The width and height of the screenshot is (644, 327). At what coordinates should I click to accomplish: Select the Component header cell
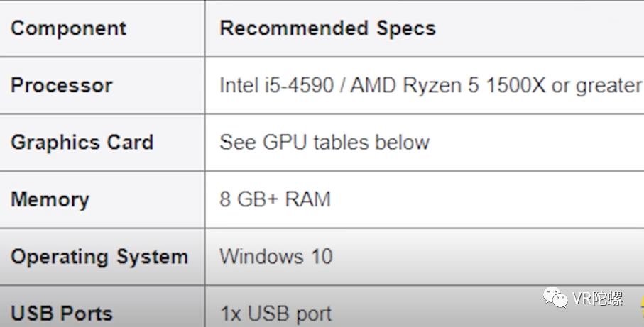(102, 28)
